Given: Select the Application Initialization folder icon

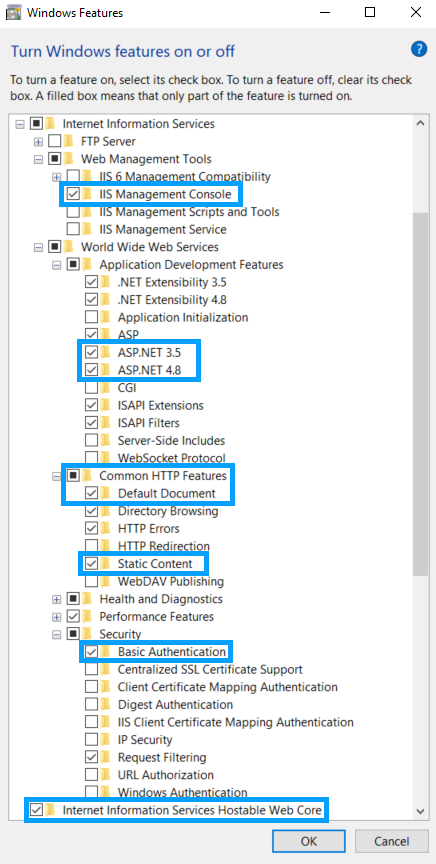Looking at the screenshot, I should 105,317.
